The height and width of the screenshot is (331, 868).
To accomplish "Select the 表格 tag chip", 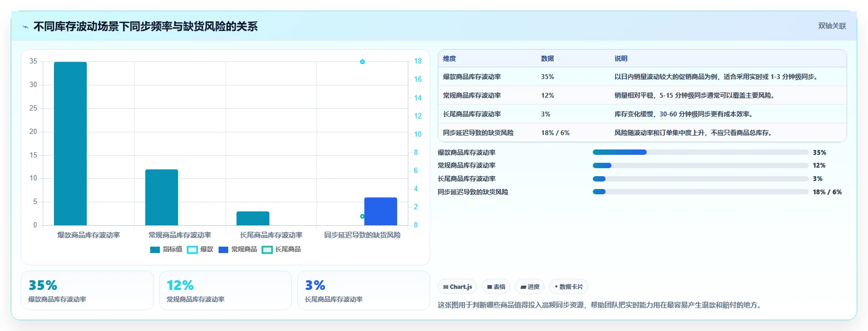I will coord(496,287).
